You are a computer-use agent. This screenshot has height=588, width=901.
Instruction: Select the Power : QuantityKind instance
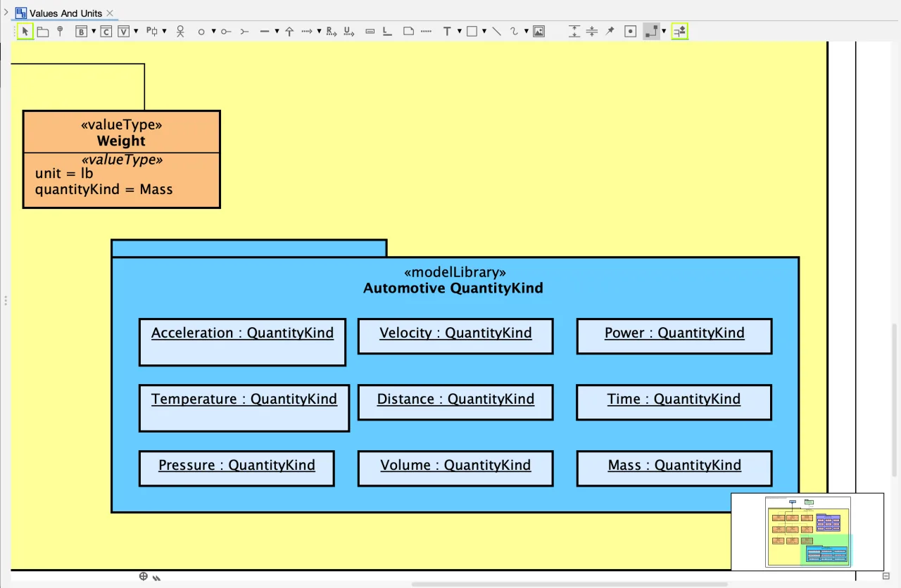click(674, 336)
